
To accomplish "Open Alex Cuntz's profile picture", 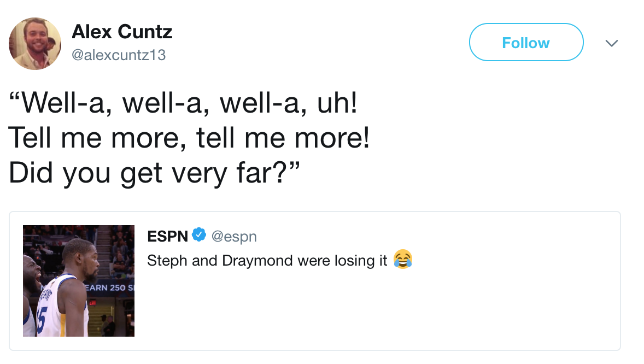I will (34, 43).
